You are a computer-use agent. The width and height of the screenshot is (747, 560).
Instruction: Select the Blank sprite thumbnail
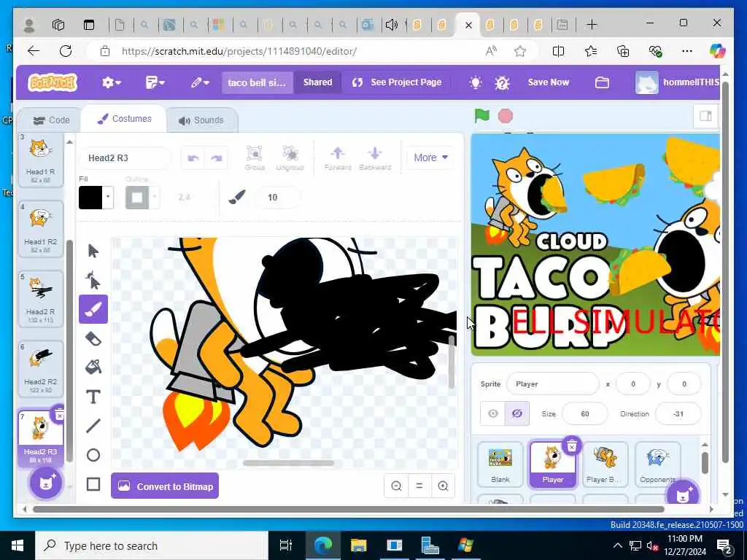(x=500, y=464)
